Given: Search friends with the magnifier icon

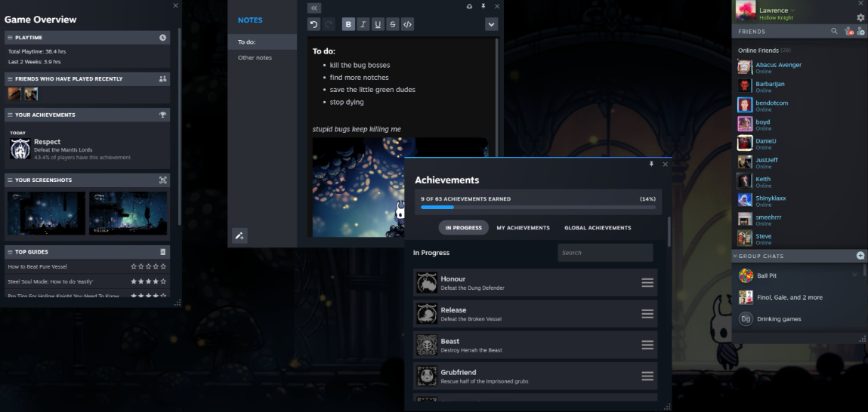Looking at the screenshot, I should [x=834, y=32].
